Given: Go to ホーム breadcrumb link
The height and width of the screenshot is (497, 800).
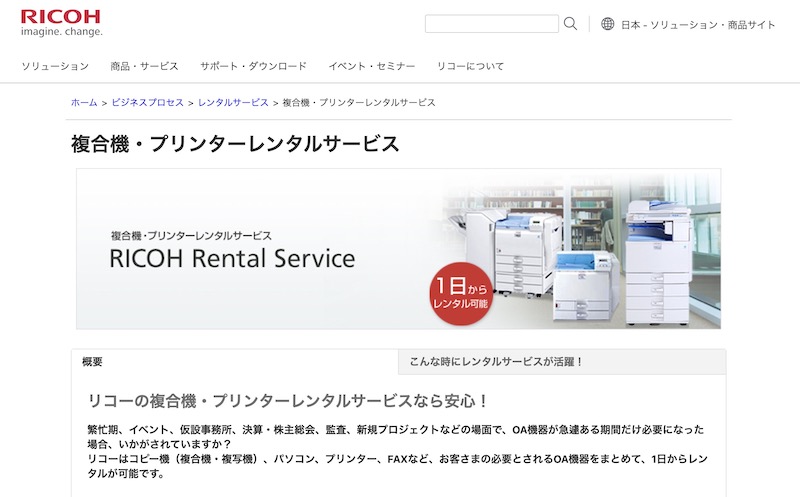Looking at the screenshot, I should pyautogui.click(x=84, y=103).
